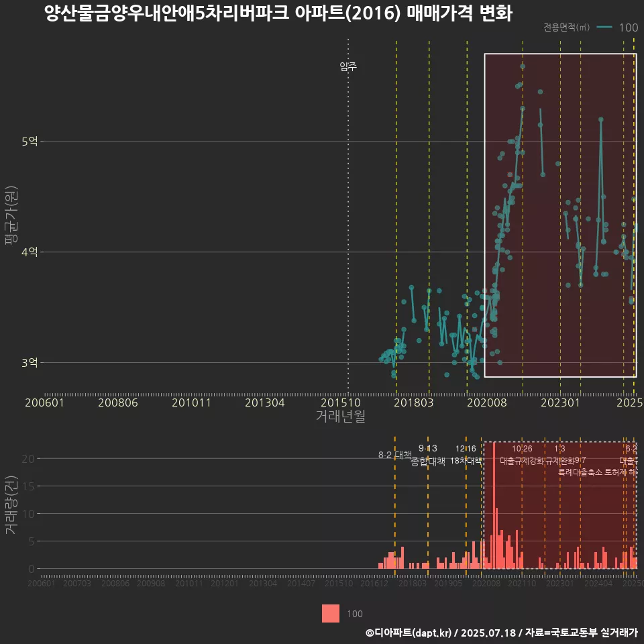Click 201905 on the volume chart x-axis
Screen dimensions: 644x644
click(448, 583)
